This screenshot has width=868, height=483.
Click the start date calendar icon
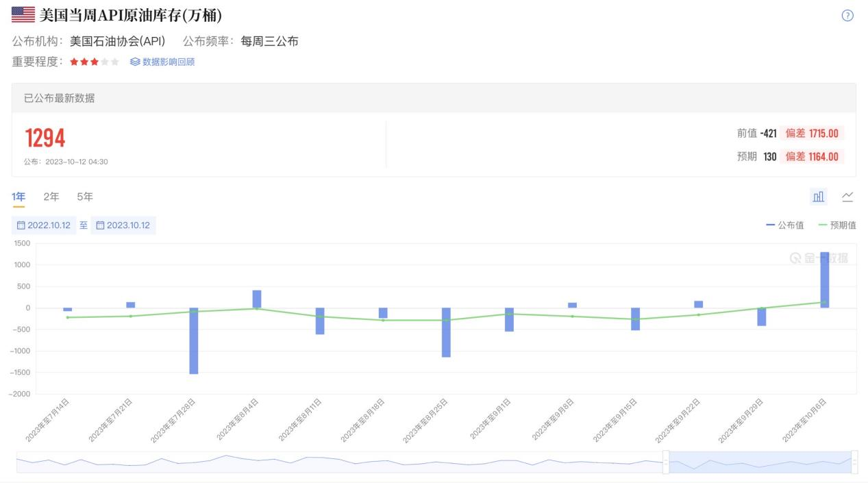21,225
